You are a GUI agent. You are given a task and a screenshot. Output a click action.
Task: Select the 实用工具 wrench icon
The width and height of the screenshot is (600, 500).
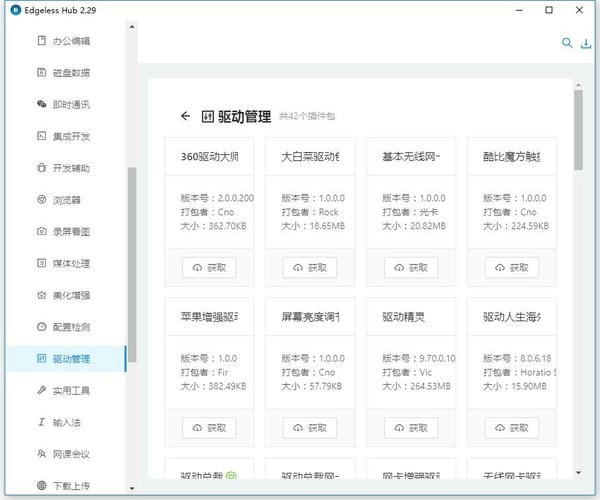click(42, 390)
